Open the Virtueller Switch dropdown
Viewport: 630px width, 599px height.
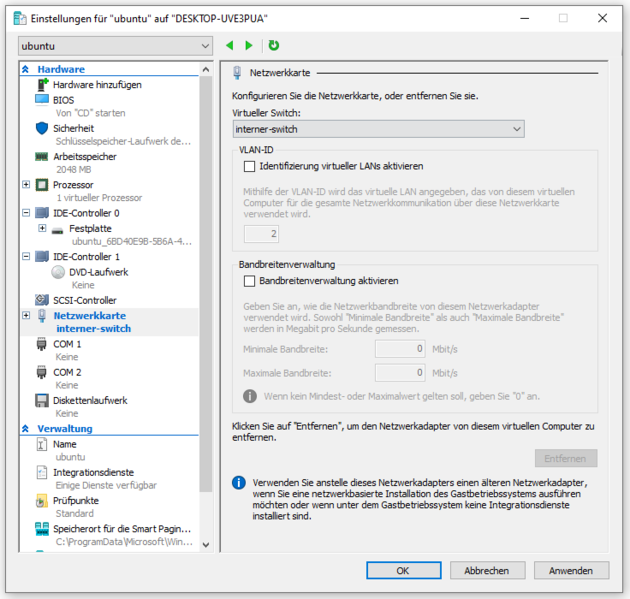point(378,129)
